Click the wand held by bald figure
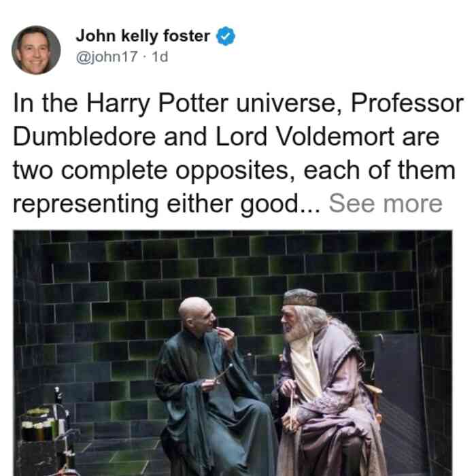The width and height of the screenshot is (476, 476). pyautogui.click(x=224, y=373)
